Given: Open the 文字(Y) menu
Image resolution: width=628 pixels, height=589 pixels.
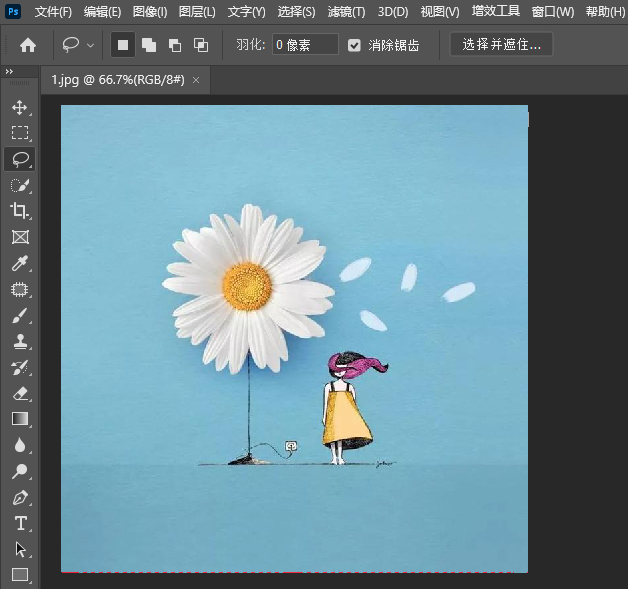Looking at the screenshot, I should pos(246,12).
